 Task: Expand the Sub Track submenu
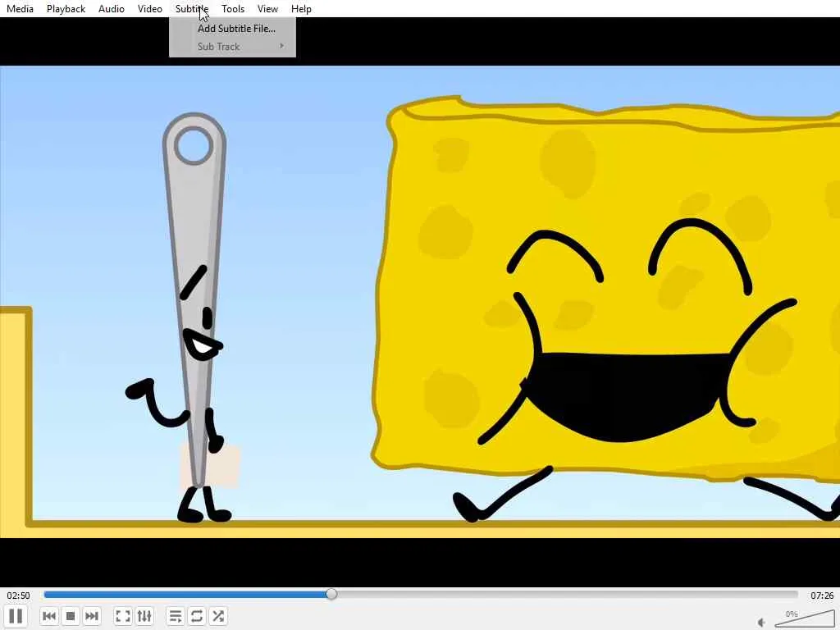232,47
